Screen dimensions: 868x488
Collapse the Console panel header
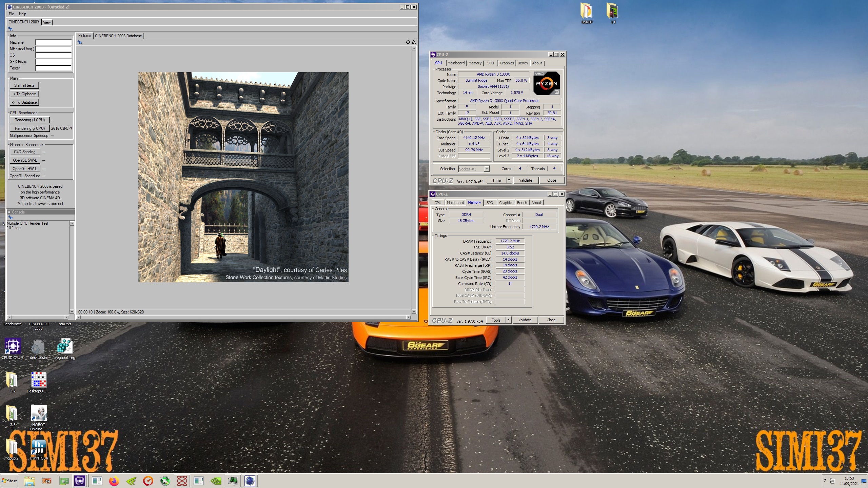[x=9, y=212]
